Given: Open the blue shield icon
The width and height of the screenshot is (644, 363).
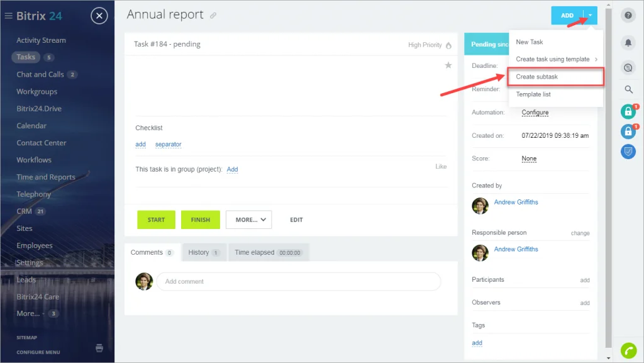Looking at the screenshot, I should pos(627,151).
